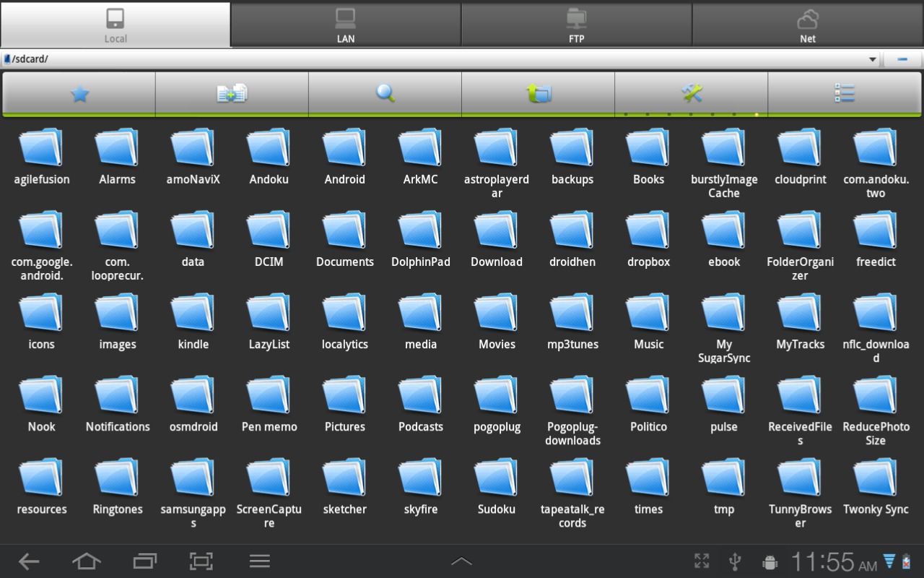Open the tools wrench-and-hammer menu
The height and width of the screenshot is (578, 924).
691,93
